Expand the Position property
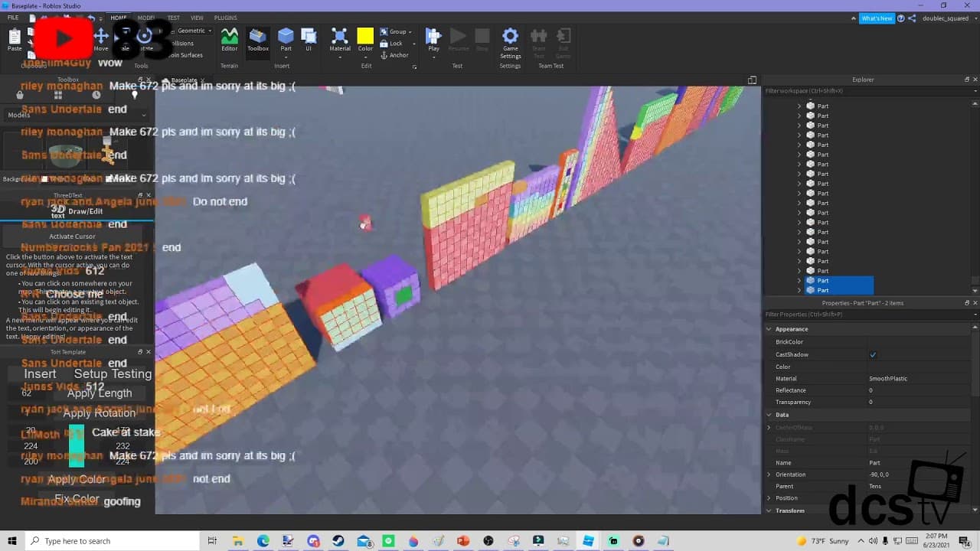This screenshot has height=551, width=980. pos(769,498)
